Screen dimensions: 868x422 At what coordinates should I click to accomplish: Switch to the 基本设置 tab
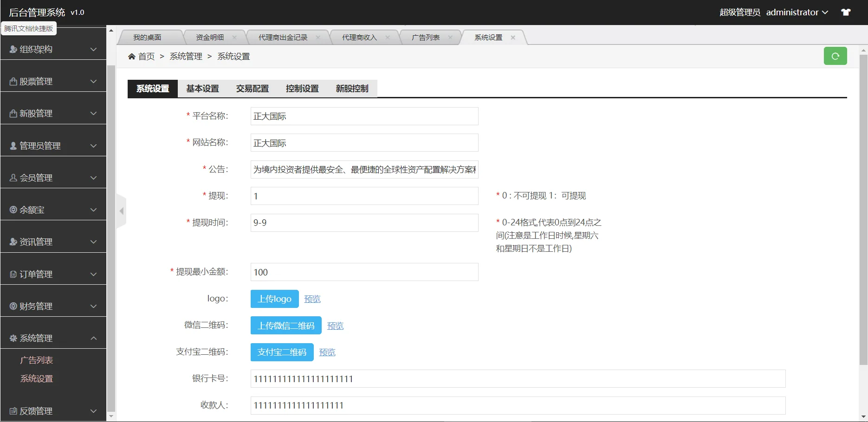tap(202, 89)
